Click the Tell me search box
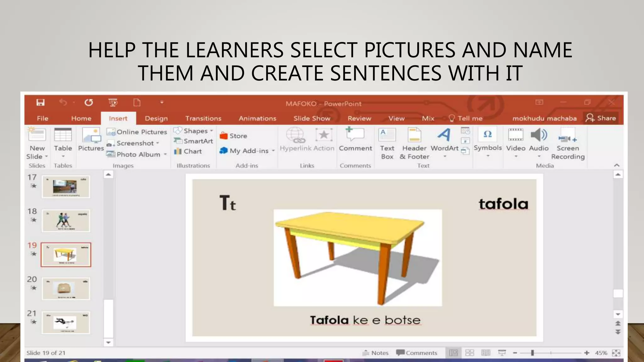Viewport: 644px width, 362px height. (x=466, y=118)
